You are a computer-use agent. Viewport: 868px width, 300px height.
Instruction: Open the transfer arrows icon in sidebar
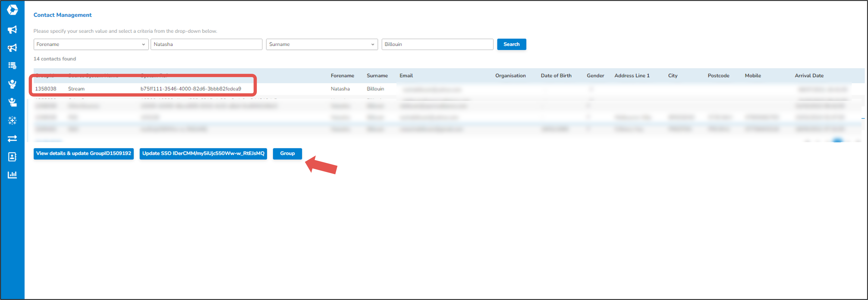tap(12, 138)
